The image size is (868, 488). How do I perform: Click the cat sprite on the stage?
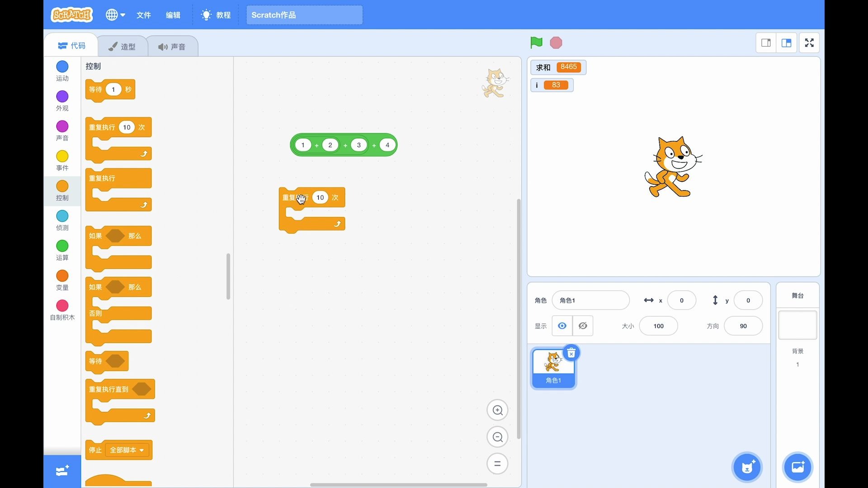673,167
